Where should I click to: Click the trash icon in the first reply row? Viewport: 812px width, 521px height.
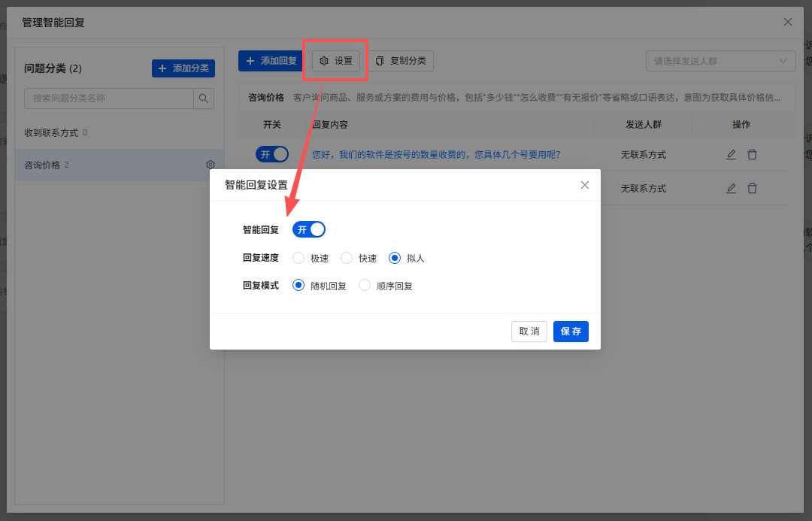752,154
